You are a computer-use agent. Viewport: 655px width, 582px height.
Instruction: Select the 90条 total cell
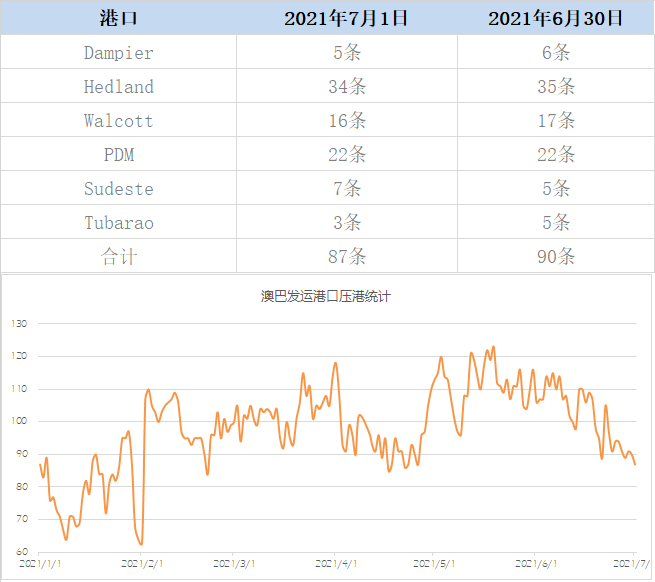555,257
